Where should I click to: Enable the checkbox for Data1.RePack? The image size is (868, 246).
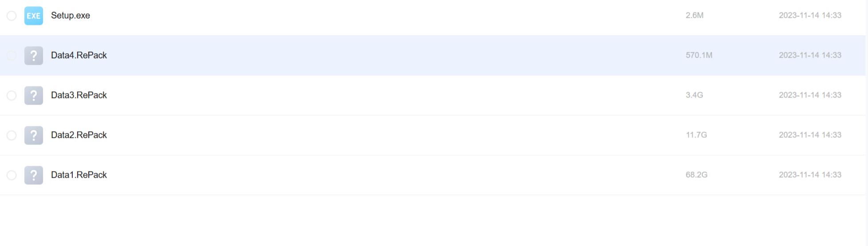coord(12,176)
